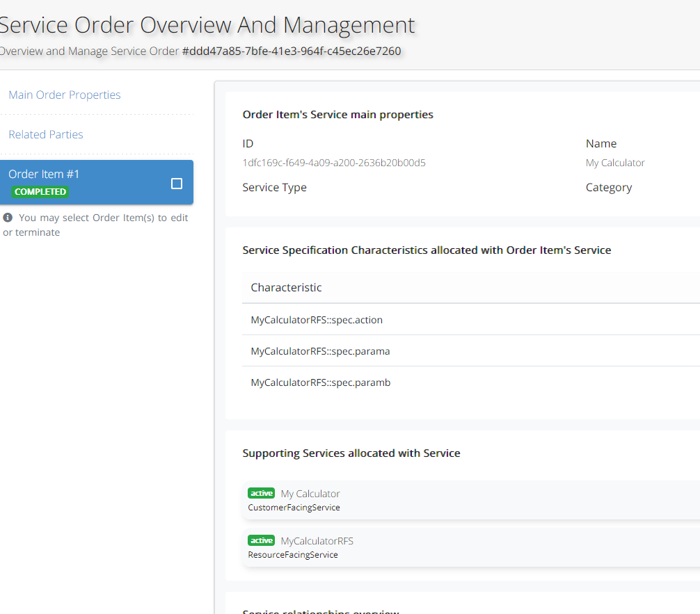The image size is (700, 614).
Task: Click the CustomerFacingService label
Action: point(294,508)
